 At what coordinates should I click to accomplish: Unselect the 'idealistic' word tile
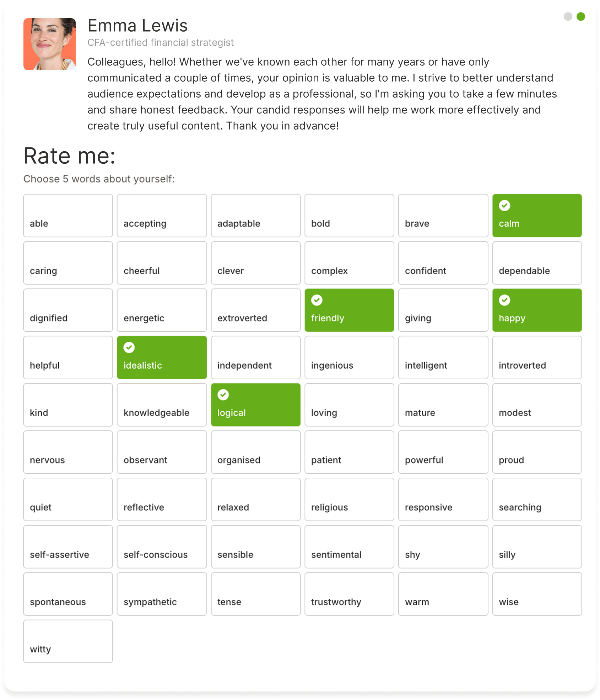tap(162, 358)
